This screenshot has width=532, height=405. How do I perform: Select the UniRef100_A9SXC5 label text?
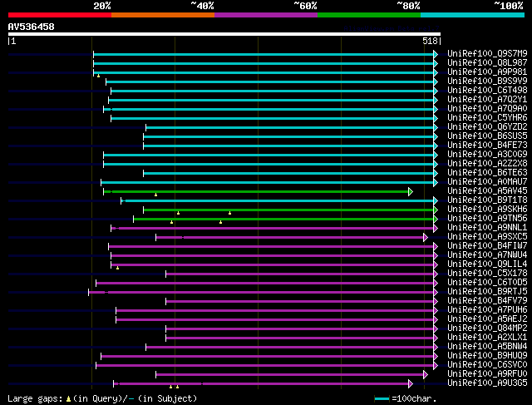coord(487,237)
